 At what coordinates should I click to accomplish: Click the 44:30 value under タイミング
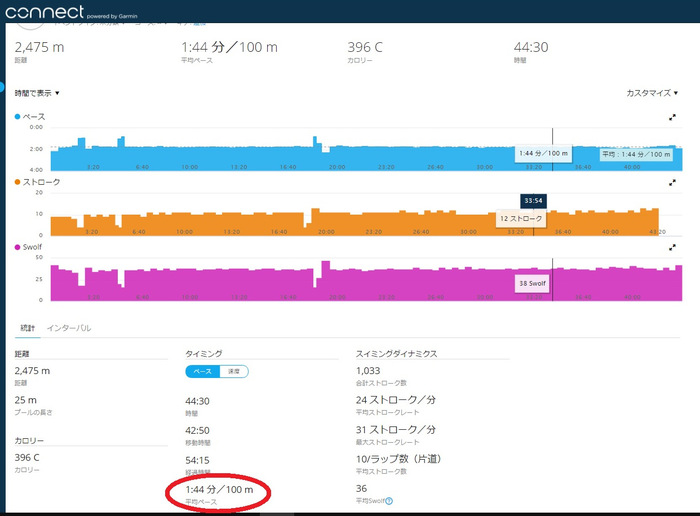(197, 401)
